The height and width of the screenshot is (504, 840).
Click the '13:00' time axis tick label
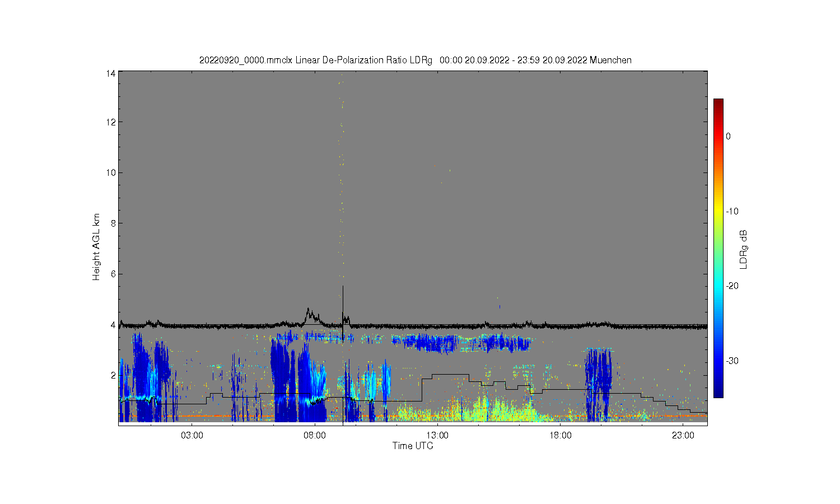coord(437,436)
